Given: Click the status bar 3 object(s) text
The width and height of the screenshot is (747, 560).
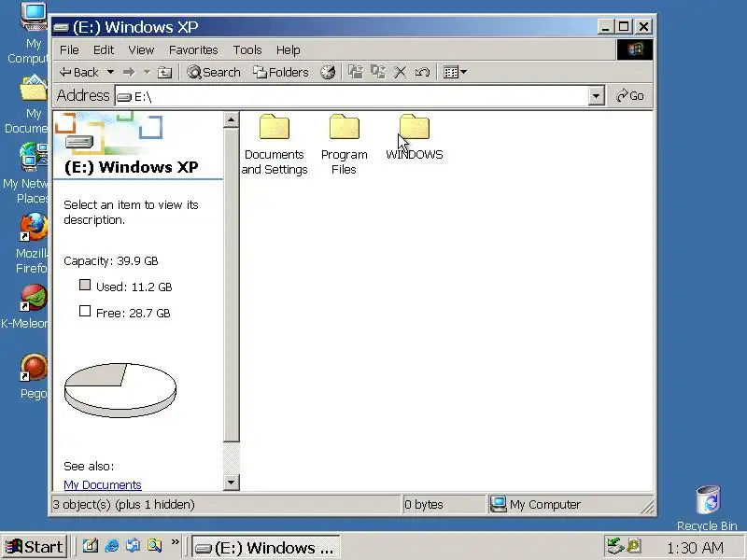Looking at the screenshot, I should tap(123, 504).
